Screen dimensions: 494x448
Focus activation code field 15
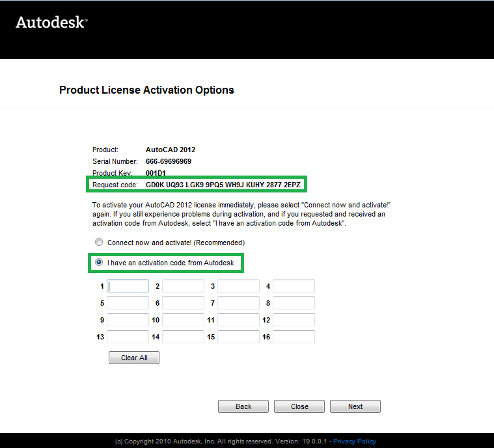click(x=238, y=337)
